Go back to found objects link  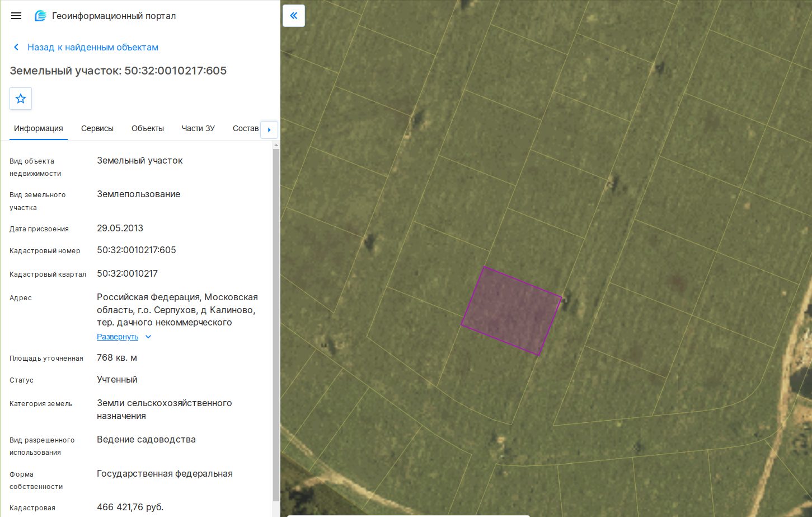point(93,48)
